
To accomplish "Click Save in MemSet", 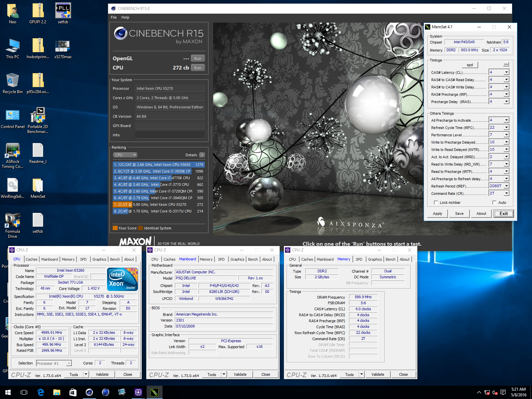I will point(459,213).
